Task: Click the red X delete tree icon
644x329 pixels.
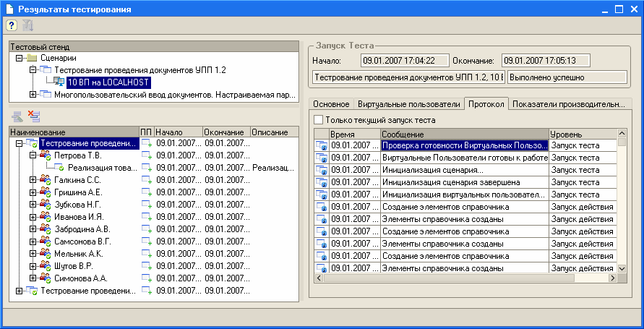Action: click(x=34, y=116)
